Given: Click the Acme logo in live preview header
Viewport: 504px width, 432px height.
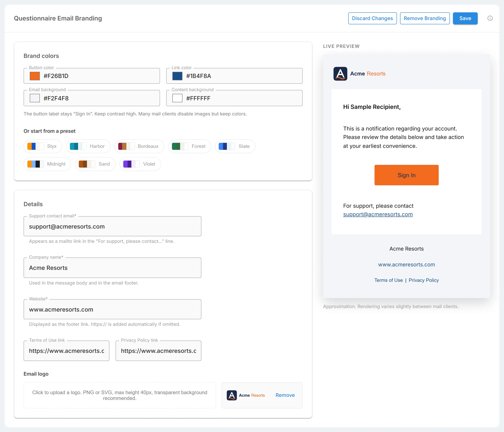Looking at the screenshot, I should pyautogui.click(x=359, y=74).
